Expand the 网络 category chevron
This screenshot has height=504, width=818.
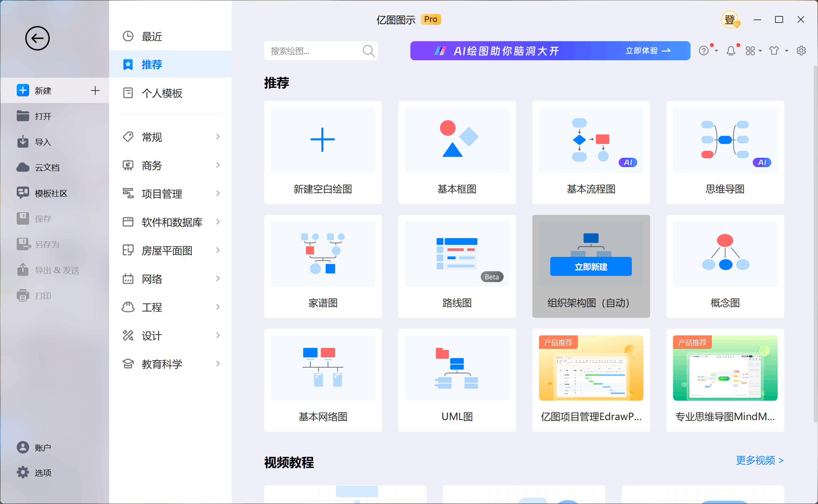coord(218,279)
